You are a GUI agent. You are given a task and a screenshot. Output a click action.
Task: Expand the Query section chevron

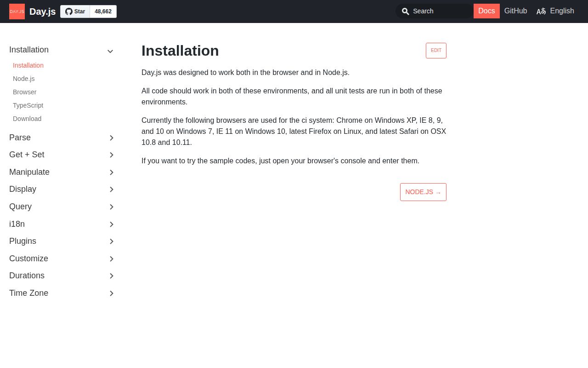(111, 207)
